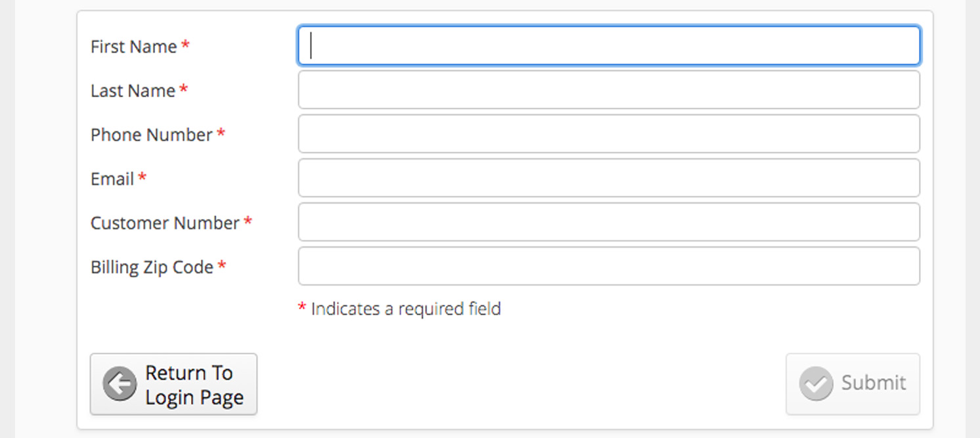Click the back arrow icon in Return button
The width and height of the screenshot is (980, 438).
tap(120, 384)
